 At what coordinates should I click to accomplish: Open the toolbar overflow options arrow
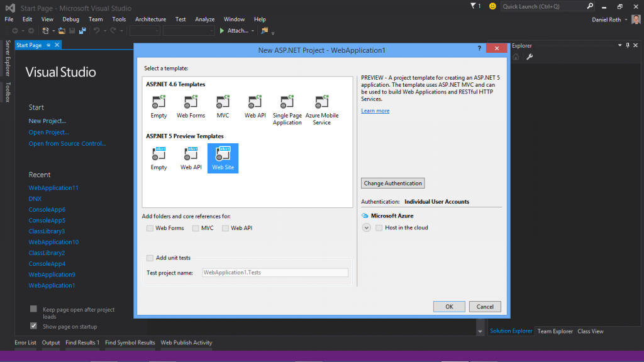tap(273, 33)
